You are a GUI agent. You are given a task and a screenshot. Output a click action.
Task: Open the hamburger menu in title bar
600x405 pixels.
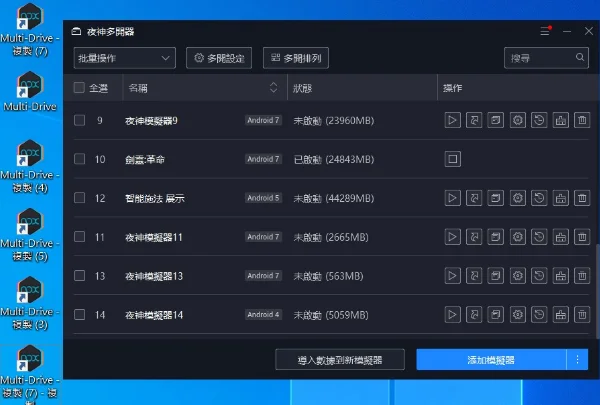tap(545, 31)
